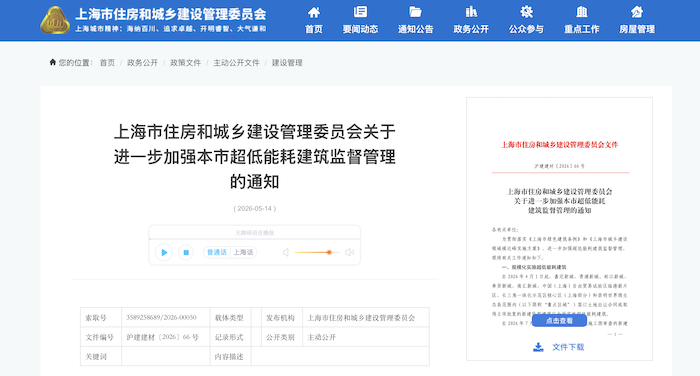Open 通知公告 menu label
The image size is (700, 376).
point(416,29)
